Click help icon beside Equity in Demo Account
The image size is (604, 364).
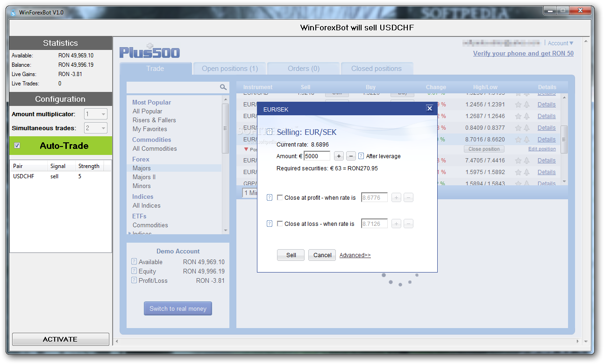click(134, 271)
